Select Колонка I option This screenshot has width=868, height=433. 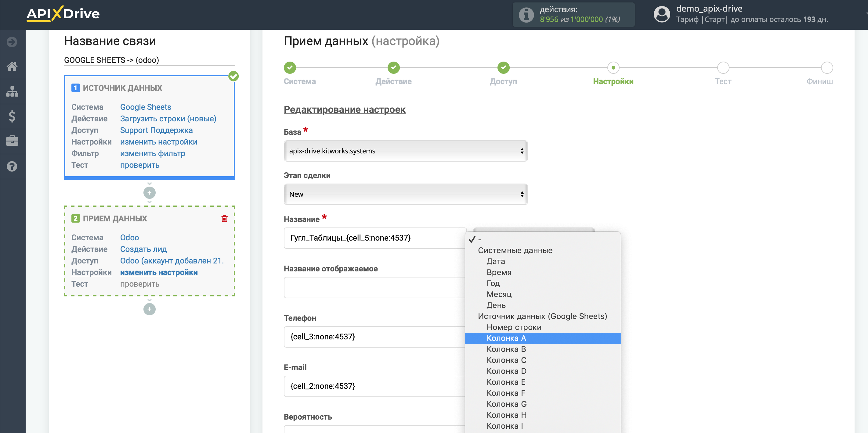coord(543,426)
